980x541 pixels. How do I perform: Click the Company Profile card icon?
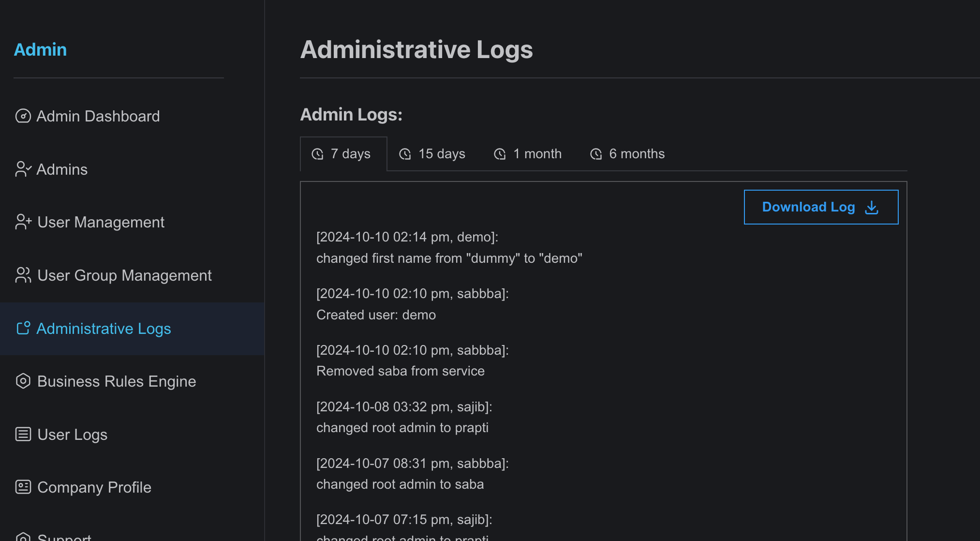(x=23, y=487)
